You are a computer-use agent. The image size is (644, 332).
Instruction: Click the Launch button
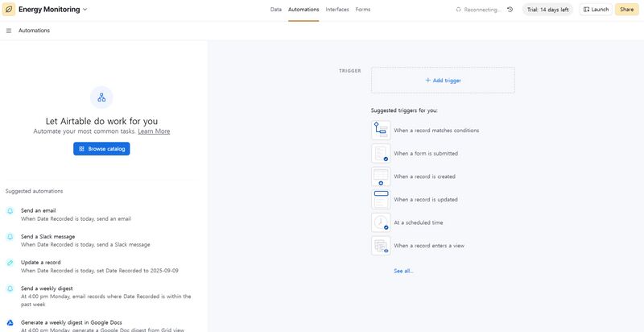click(x=596, y=10)
